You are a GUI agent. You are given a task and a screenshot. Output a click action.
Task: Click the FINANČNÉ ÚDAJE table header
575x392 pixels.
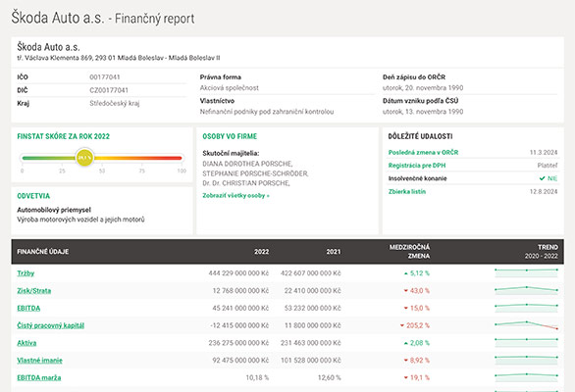(x=43, y=252)
